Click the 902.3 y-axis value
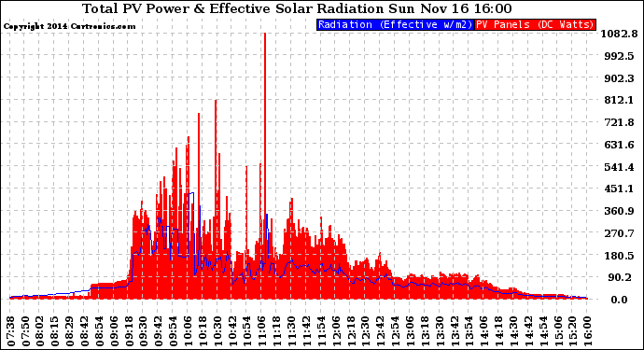Image resolution: width=644 pixels, height=350 pixels. [x=619, y=78]
